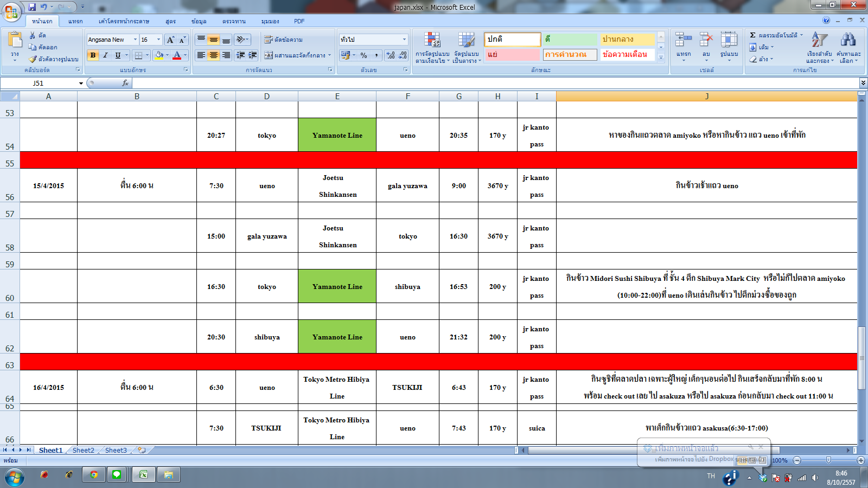Open the Office Button menu
Screen dimensions: 868x488
pos(11,11)
